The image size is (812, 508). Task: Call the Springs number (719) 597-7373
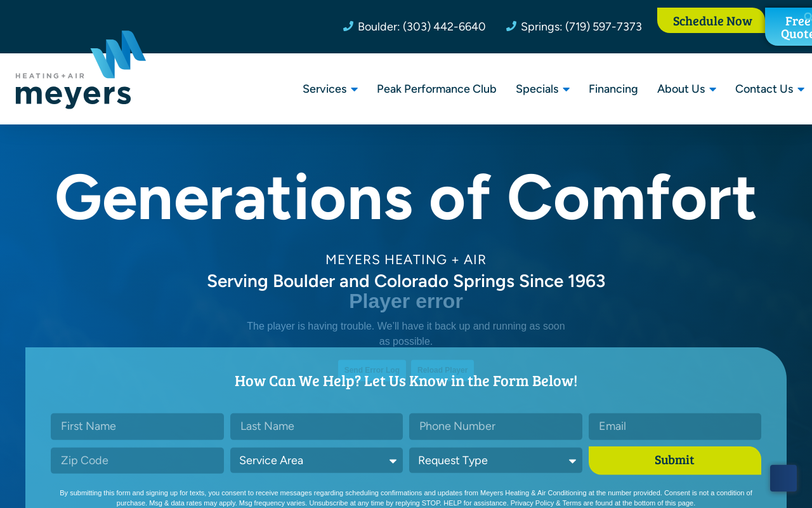tap(581, 27)
